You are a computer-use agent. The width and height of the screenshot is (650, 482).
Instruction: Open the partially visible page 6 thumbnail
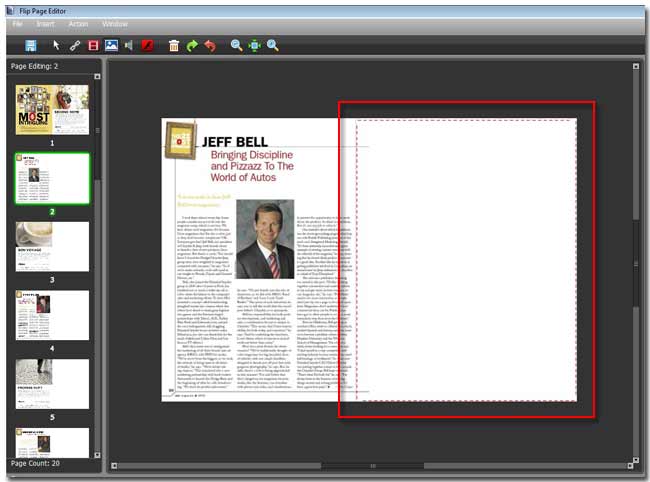tap(52, 443)
